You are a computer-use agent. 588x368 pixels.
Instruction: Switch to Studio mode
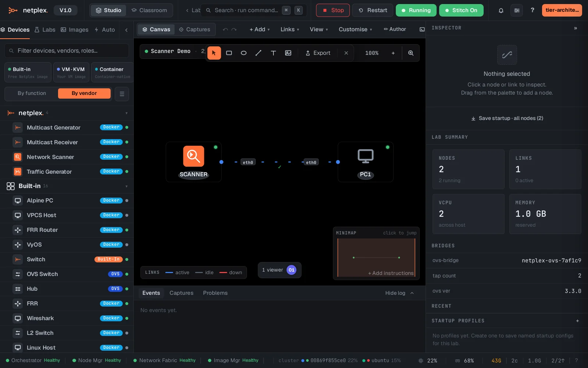click(108, 10)
